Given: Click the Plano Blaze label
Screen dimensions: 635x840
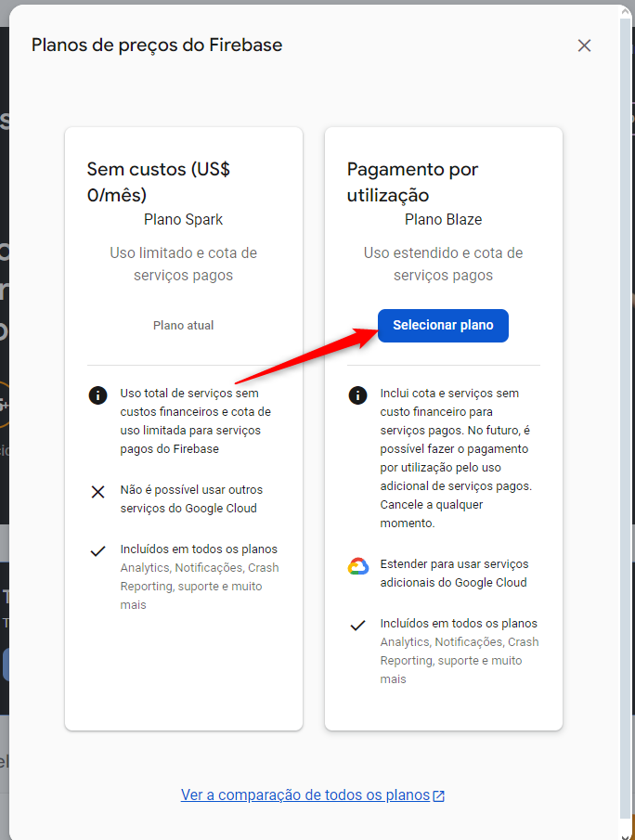Looking at the screenshot, I should [443, 220].
